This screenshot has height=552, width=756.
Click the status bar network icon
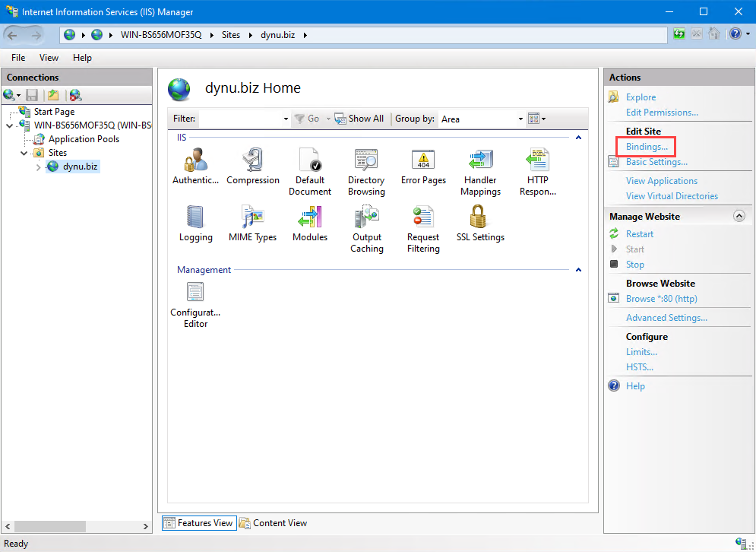(741, 544)
